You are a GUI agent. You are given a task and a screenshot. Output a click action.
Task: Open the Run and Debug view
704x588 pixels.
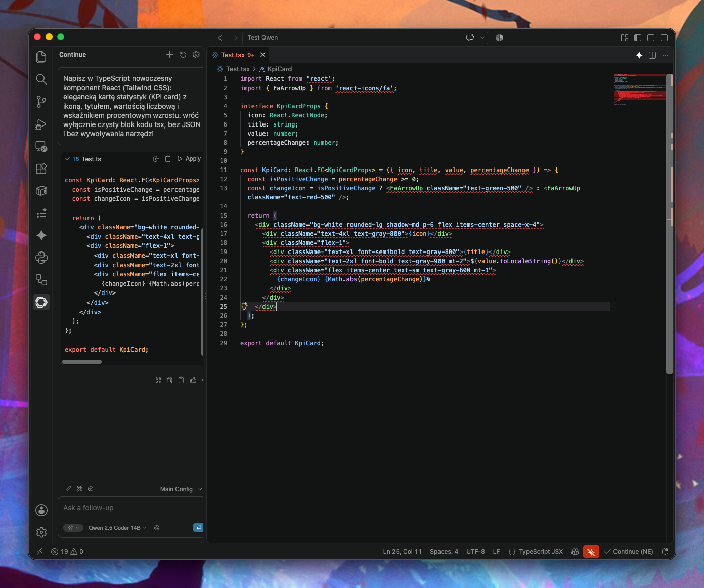coord(41,124)
